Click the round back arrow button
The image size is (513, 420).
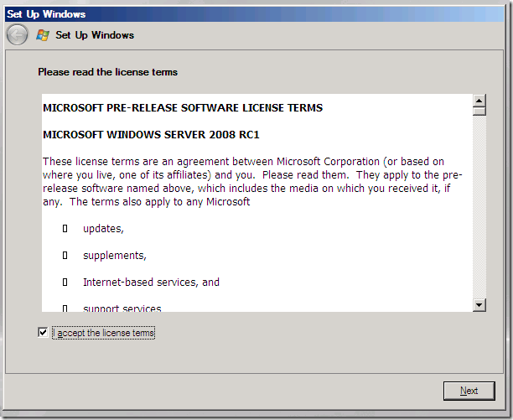17,35
